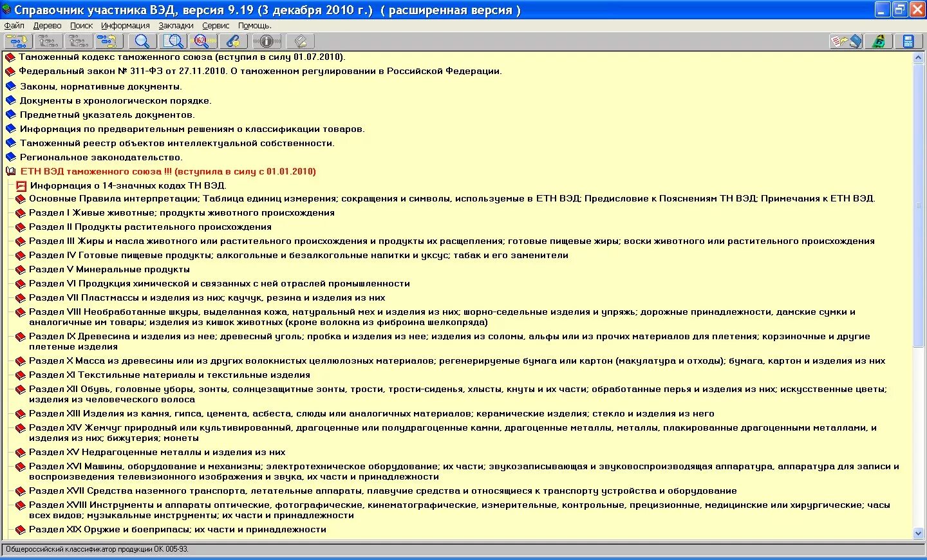Click the greyed pencil edit toolbar icon

coord(300,41)
